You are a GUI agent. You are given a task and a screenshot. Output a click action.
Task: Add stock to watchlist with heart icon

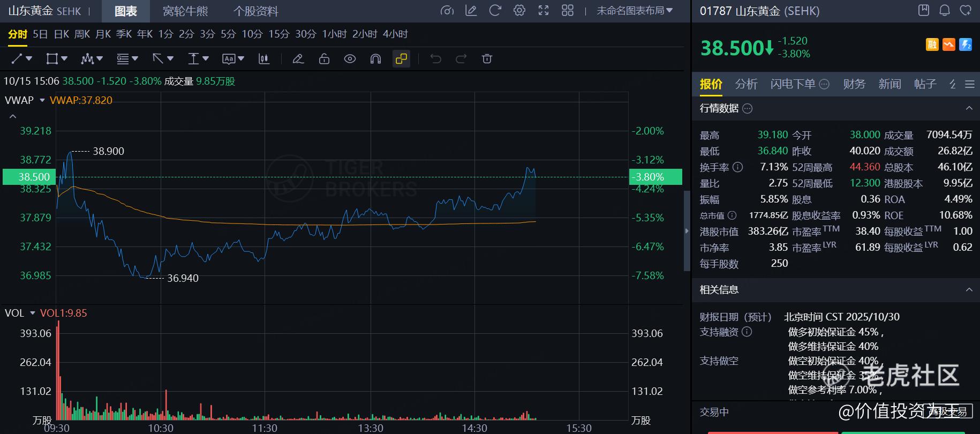tap(966, 10)
